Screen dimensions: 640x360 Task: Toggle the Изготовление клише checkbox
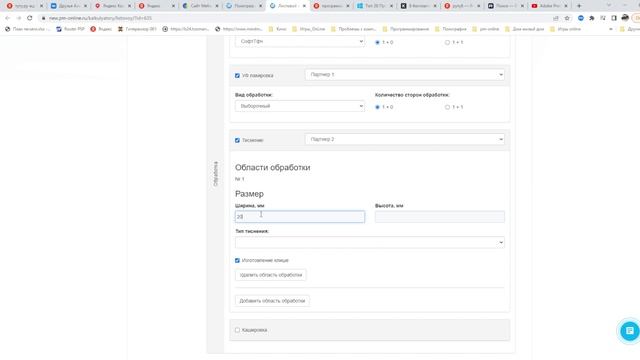[x=237, y=260]
